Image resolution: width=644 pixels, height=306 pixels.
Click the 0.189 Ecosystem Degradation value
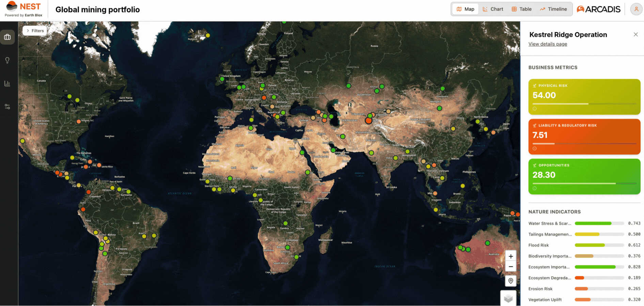634,278
